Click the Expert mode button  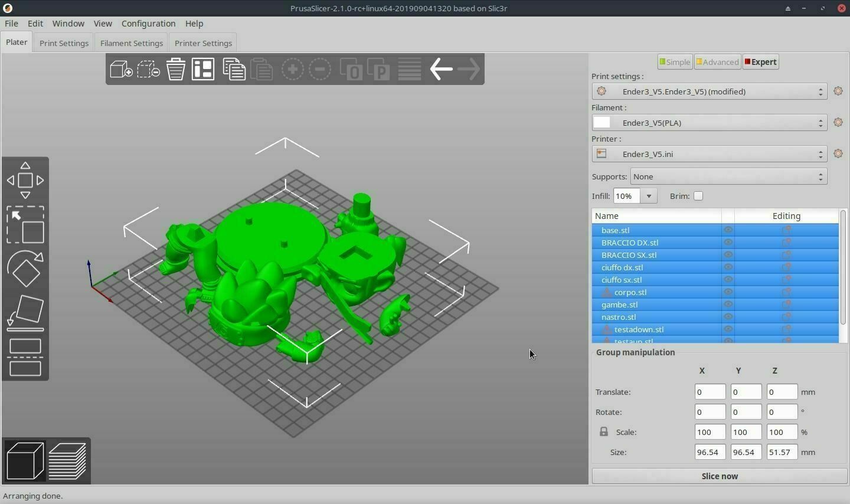(x=761, y=62)
